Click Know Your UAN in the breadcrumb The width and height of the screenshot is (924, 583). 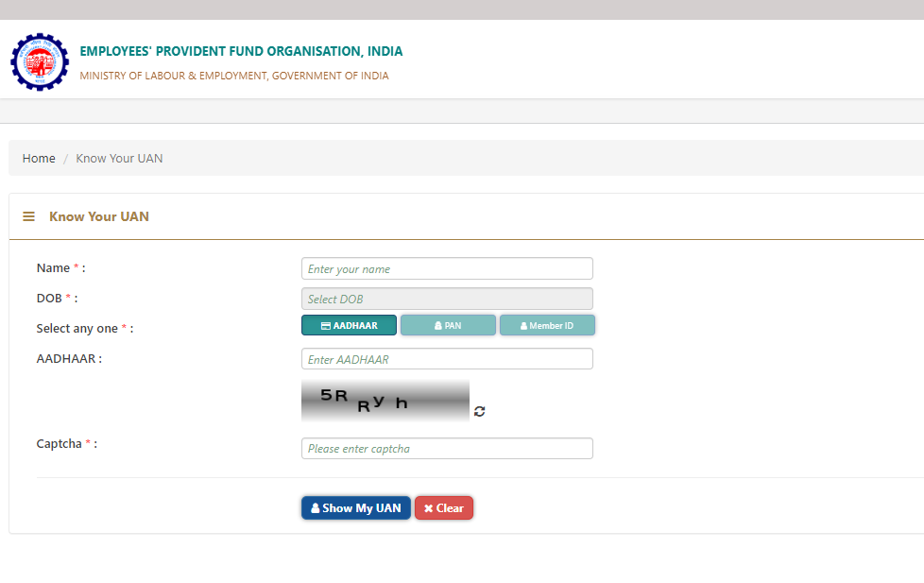[x=119, y=158]
